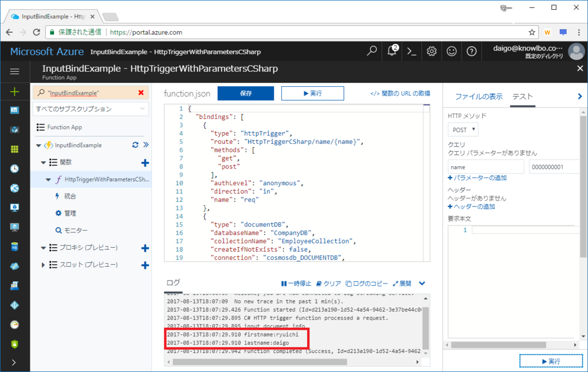The height and width of the screenshot is (372, 588).
Task: Open Azure portal hamburger menu
Action: (x=14, y=71)
